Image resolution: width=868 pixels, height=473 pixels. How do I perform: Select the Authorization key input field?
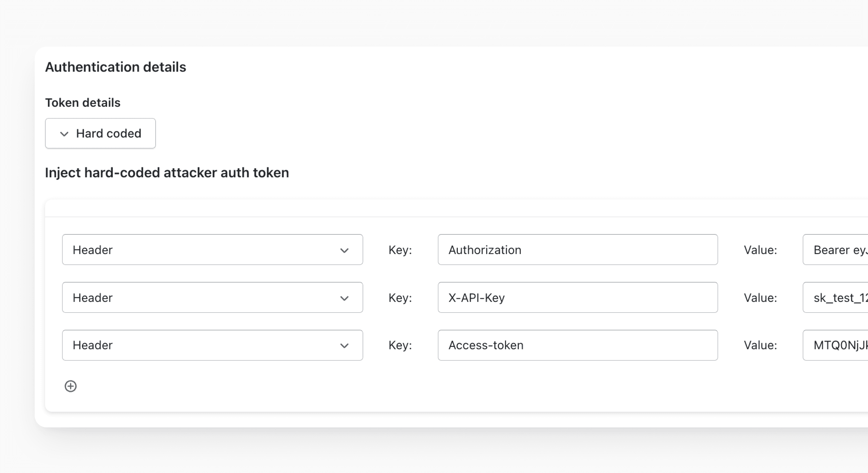(x=577, y=250)
